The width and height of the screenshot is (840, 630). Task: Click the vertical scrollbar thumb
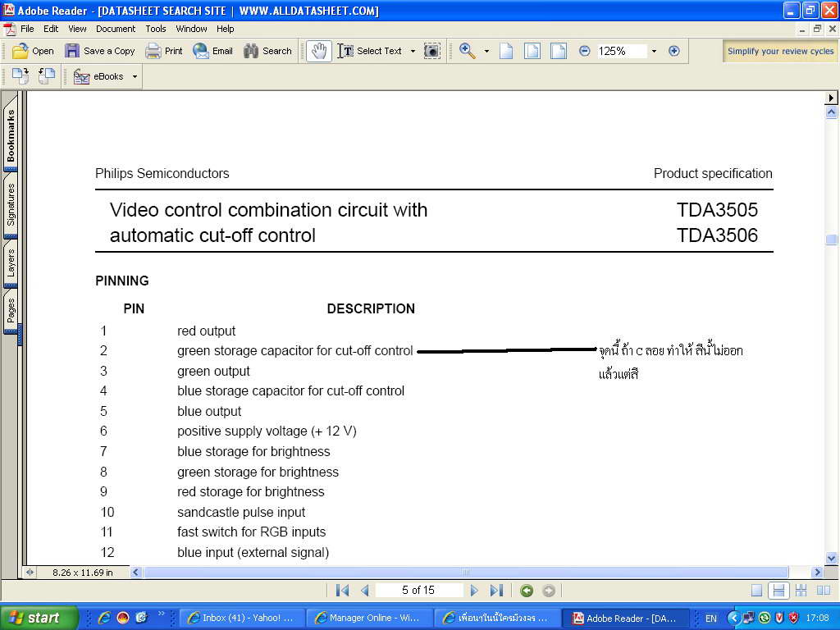(831, 239)
